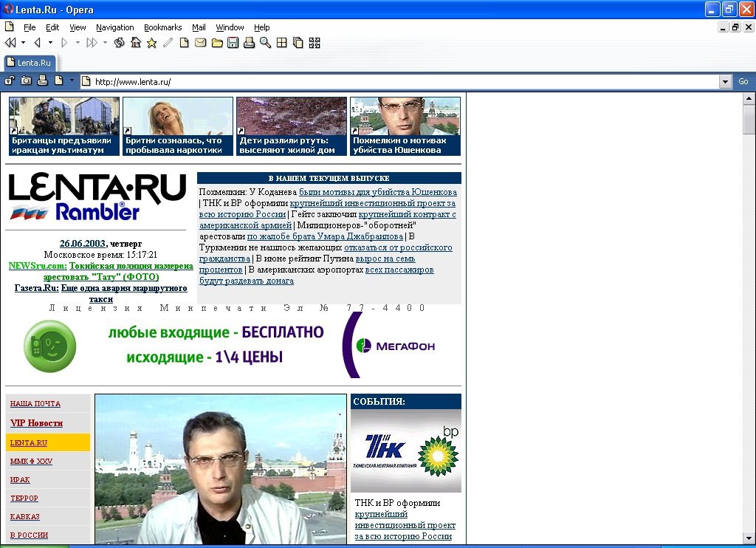Find in page with the magnifier icon
Image resolution: width=756 pixels, height=548 pixels.
click(x=265, y=43)
